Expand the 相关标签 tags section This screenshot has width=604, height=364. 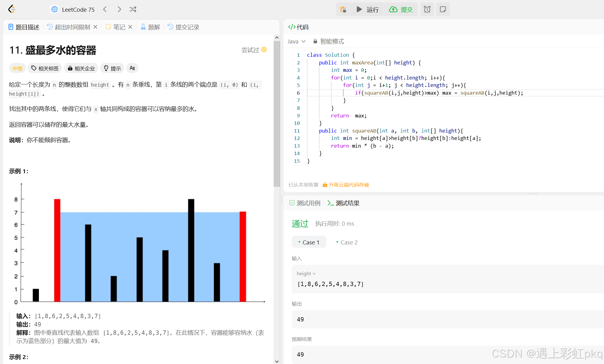(45, 68)
